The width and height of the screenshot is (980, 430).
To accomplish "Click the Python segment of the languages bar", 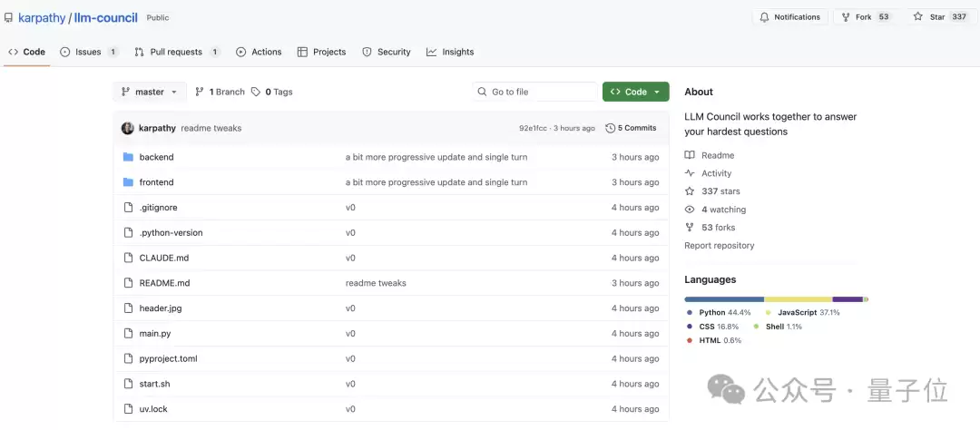I will pos(723,298).
